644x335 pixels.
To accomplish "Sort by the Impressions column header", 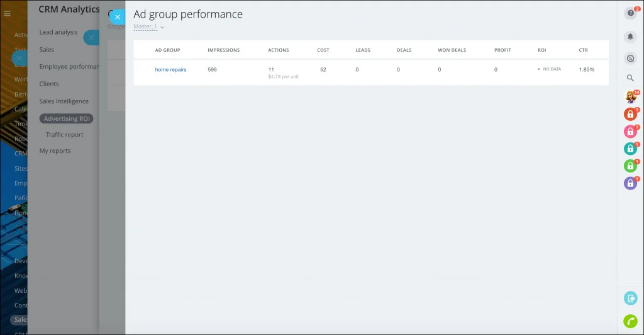I will coord(223,50).
